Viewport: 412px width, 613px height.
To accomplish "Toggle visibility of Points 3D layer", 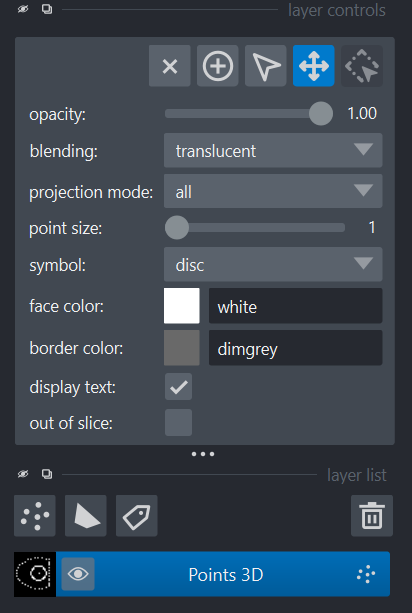I will (x=78, y=574).
